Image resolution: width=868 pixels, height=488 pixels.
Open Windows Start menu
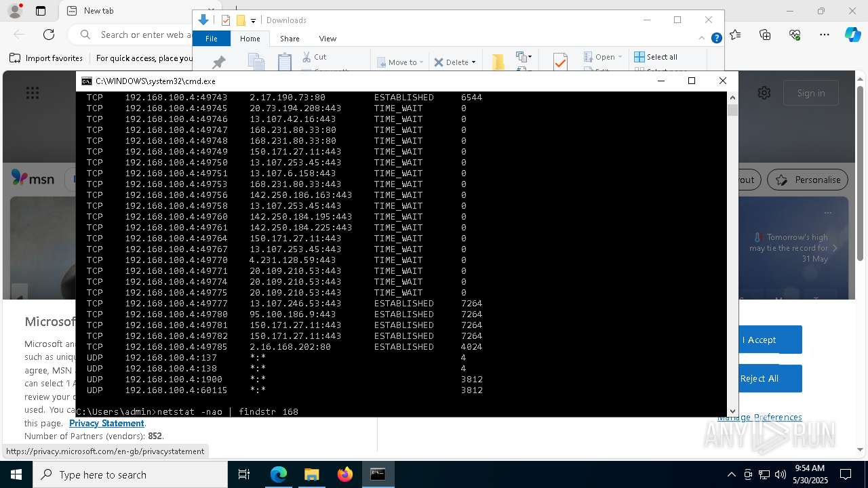(x=16, y=474)
